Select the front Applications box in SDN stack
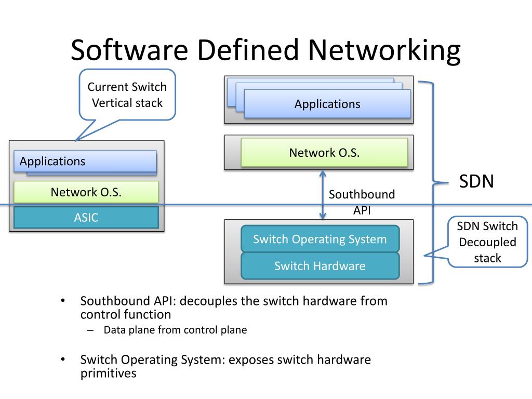 coord(327,104)
